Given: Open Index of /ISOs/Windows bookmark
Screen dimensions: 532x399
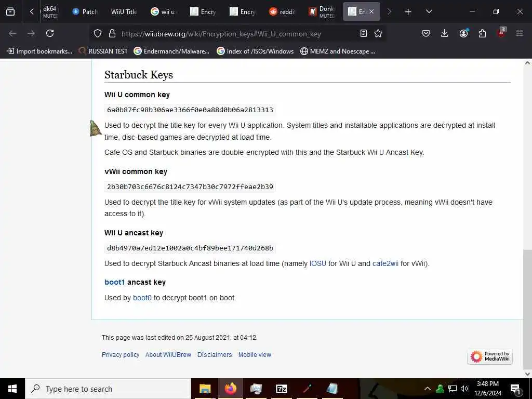Looking at the screenshot, I should pyautogui.click(x=255, y=51).
